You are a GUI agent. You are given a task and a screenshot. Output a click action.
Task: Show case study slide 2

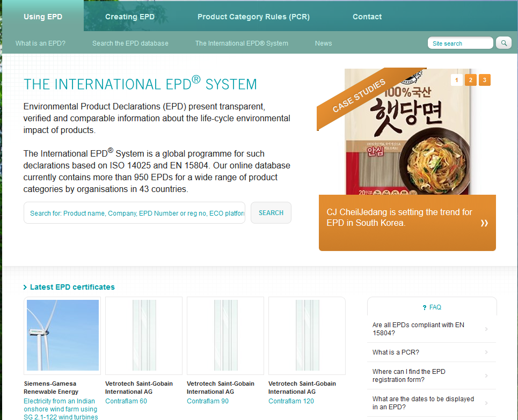471,80
